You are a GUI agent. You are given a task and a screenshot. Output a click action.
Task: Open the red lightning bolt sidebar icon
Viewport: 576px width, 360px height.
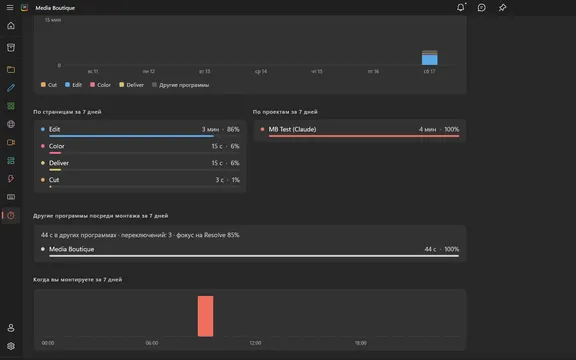[11, 179]
